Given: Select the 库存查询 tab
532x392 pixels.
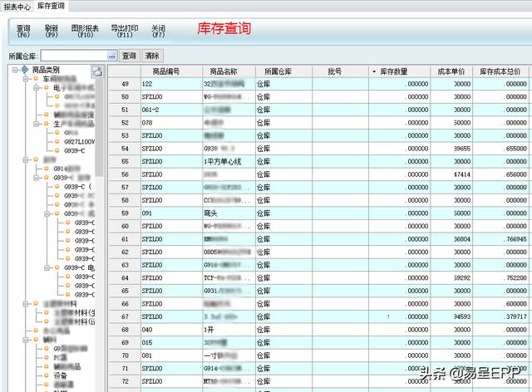Looking at the screenshot, I should 51,6.
